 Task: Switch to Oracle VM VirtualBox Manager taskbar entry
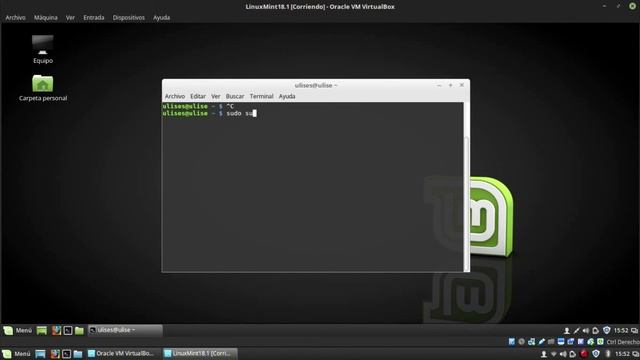click(121, 353)
